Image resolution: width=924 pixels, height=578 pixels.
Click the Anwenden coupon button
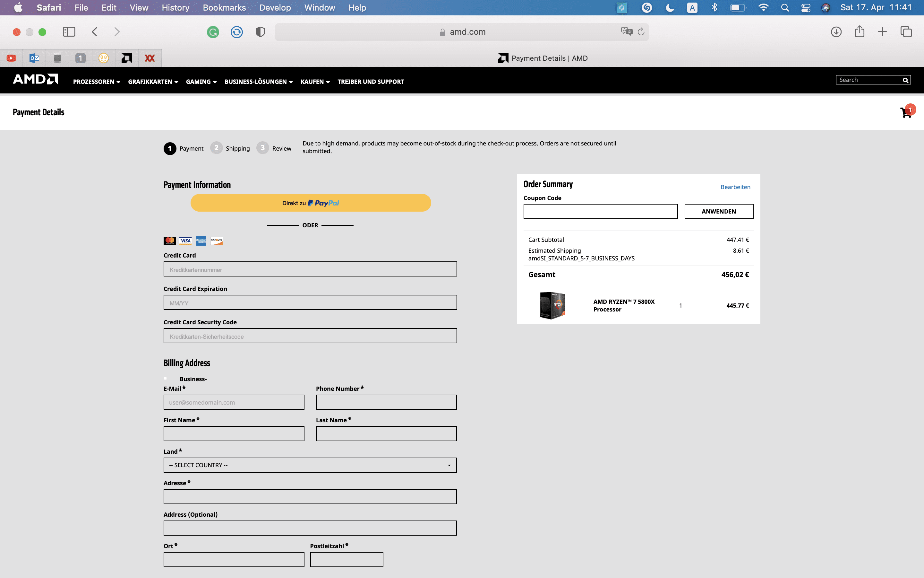(719, 211)
